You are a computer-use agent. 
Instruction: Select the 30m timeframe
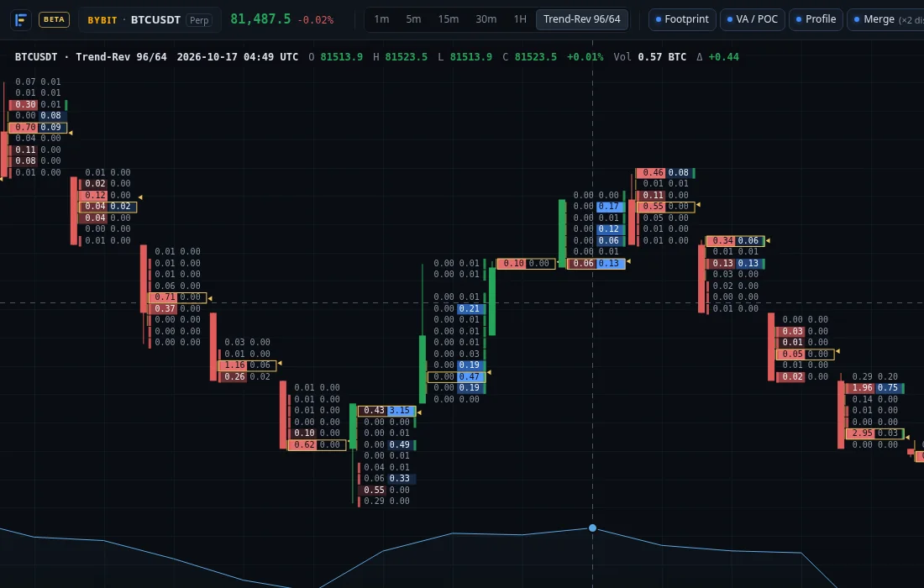coord(486,19)
